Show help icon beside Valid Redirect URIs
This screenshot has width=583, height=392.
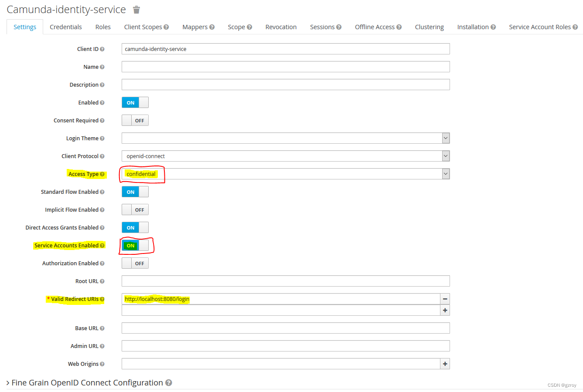pyautogui.click(x=102, y=299)
